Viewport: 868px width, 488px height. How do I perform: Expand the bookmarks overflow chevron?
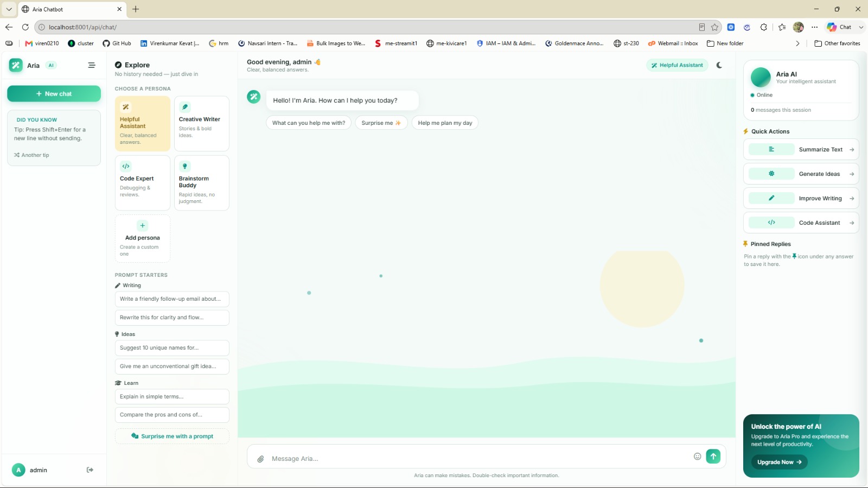click(x=797, y=43)
